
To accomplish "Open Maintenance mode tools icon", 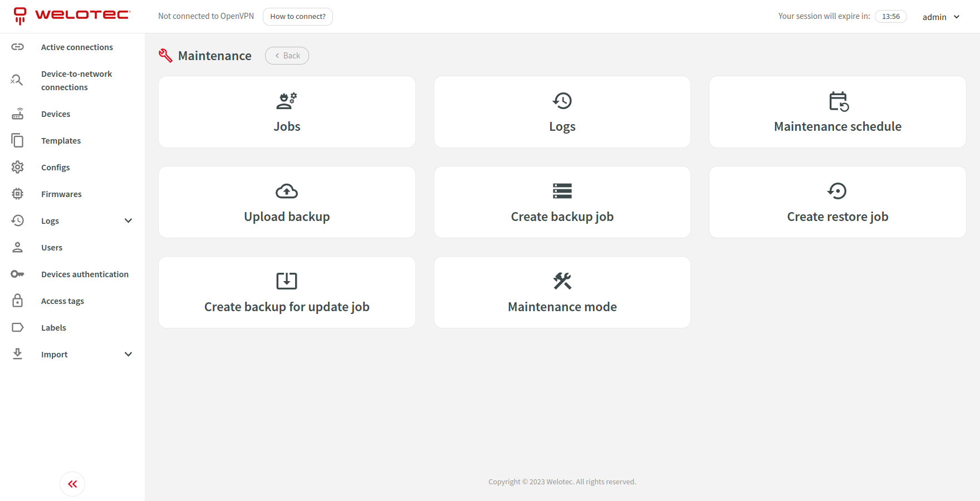I will (x=562, y=281).
